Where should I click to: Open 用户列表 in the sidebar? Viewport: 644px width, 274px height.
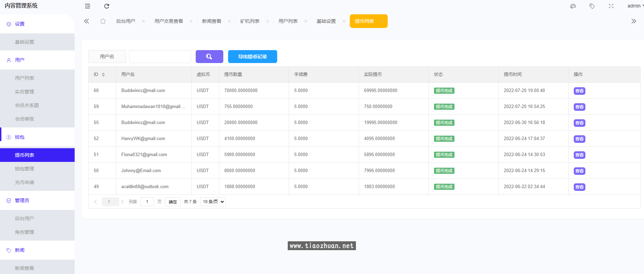click(x=37, y=78)
